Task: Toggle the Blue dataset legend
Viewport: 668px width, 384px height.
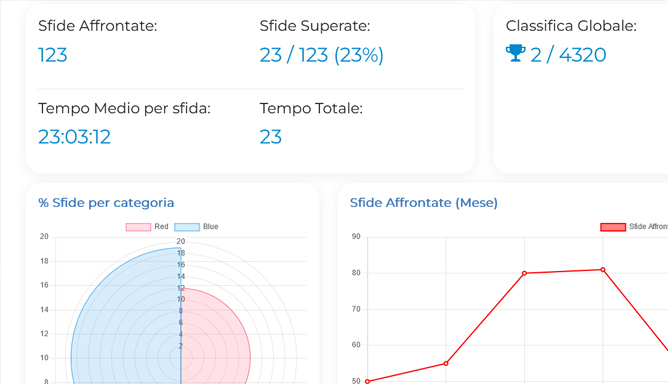Action: pos(196,227)
